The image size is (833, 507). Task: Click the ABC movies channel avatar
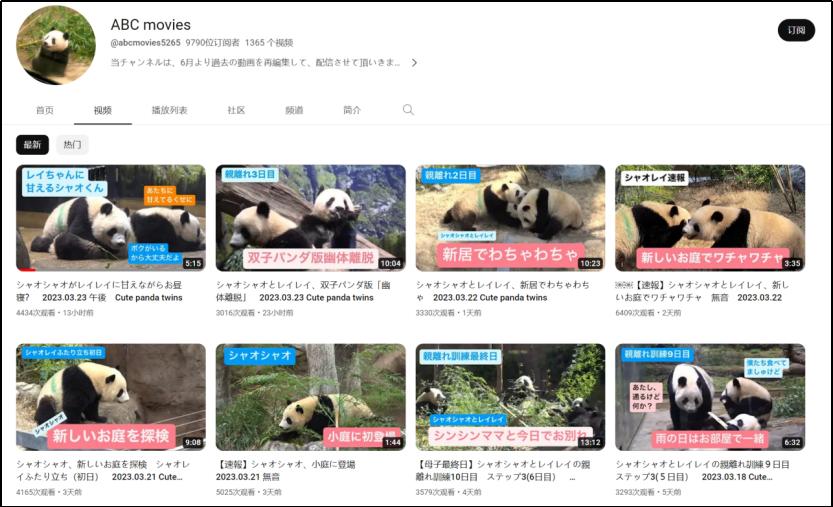pyautogui.click(x=56, y=45)
